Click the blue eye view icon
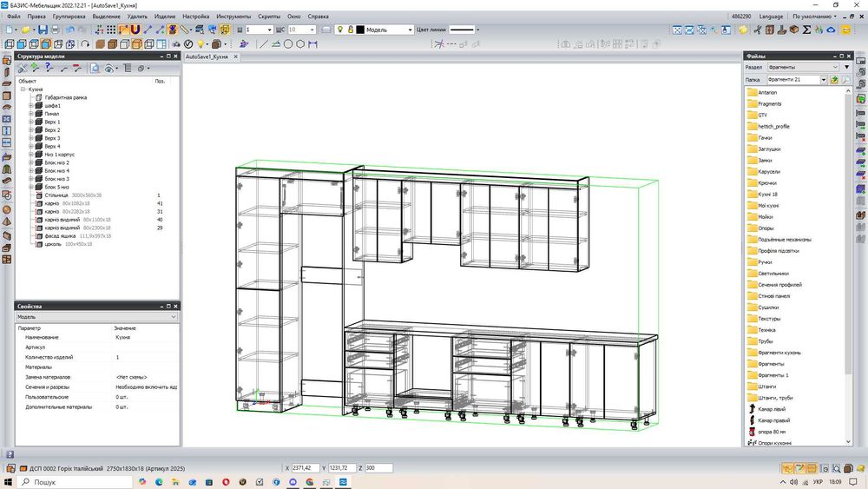This screenshot has width=868, height=489. pos(831,30)
